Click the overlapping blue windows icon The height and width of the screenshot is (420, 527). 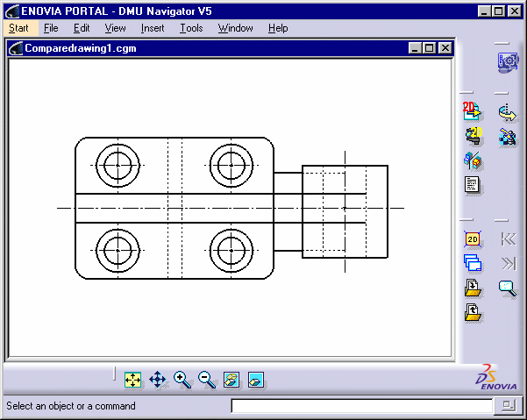[473, 263]
